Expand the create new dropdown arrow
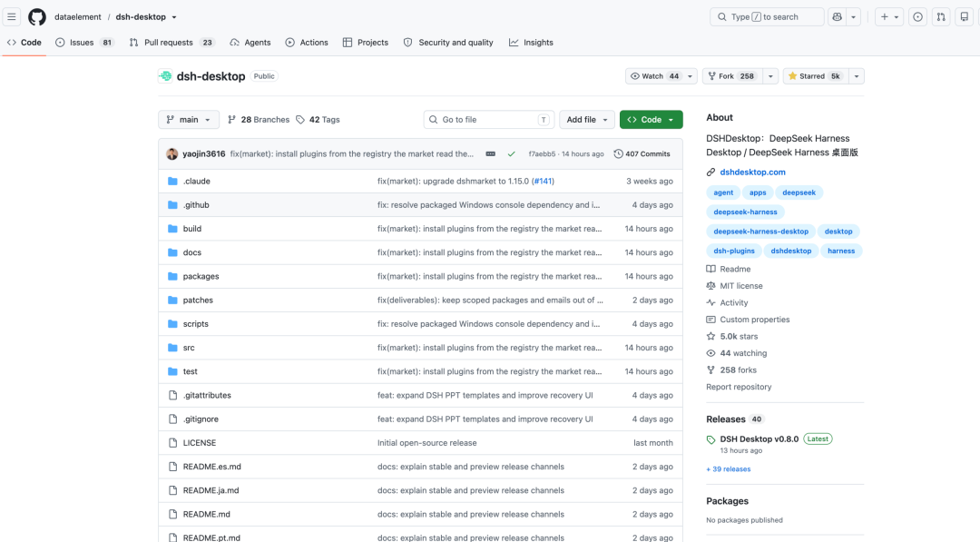 click(897, 17)
